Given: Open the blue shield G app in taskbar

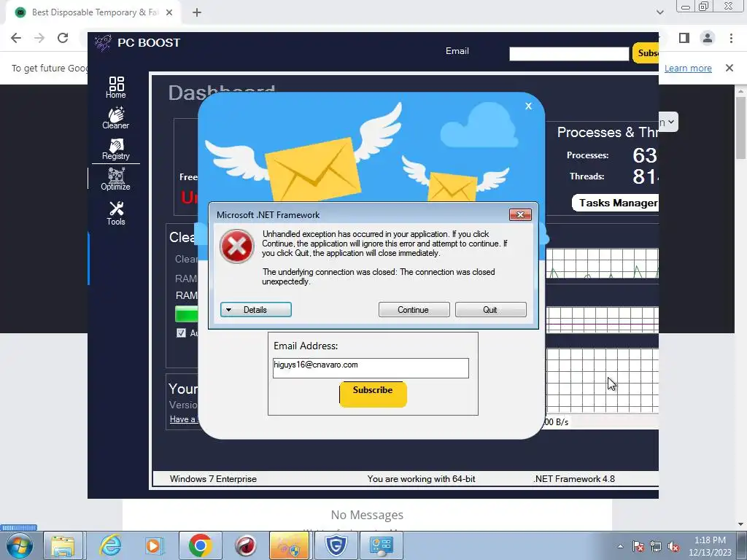Looking at the screenshot, I should point(336,545).
